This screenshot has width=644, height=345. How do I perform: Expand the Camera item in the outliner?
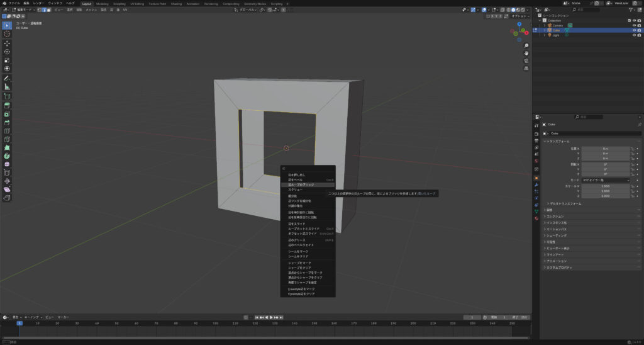tap(545, 25)
